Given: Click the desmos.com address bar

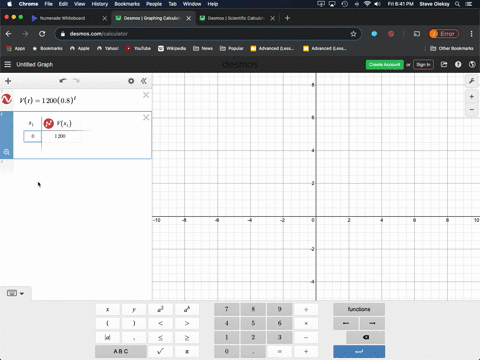Looking at the screenshot, I should 207,34.
